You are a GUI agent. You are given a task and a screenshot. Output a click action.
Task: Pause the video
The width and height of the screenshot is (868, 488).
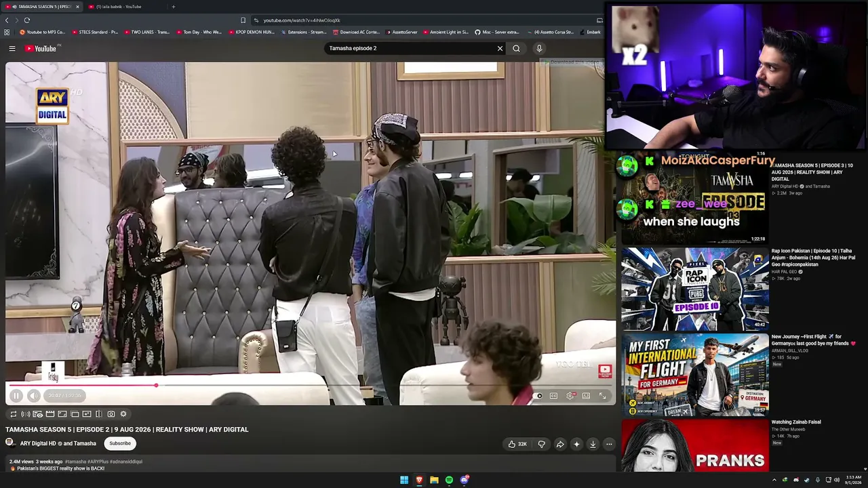coord(16,396)
